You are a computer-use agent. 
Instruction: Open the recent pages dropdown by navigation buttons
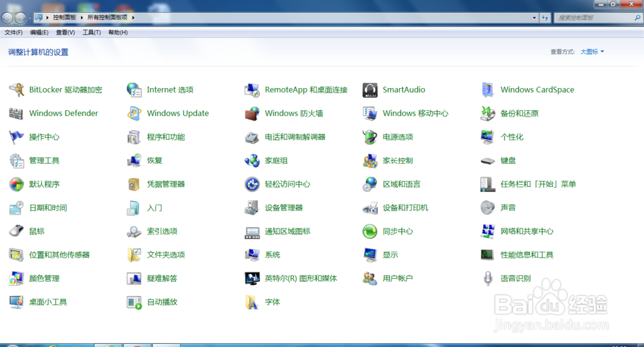tap(30, 19)
